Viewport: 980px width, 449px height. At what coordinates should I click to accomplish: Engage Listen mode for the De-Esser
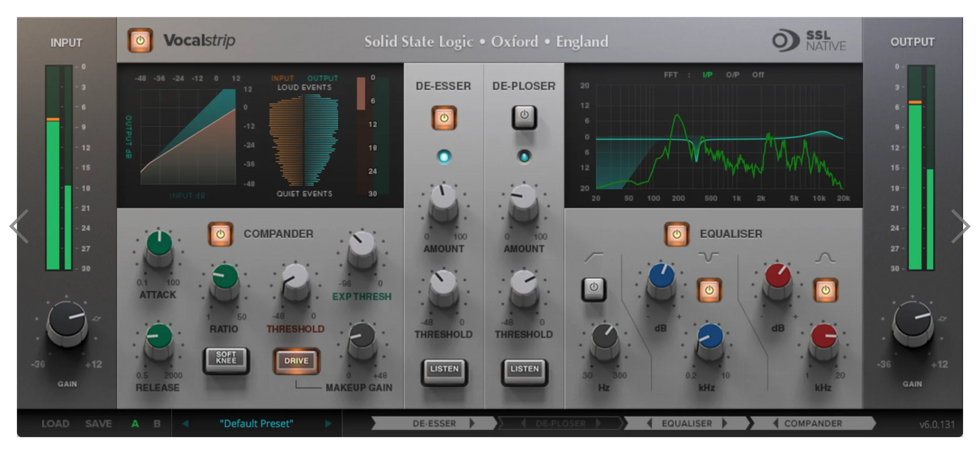point(443,370)
